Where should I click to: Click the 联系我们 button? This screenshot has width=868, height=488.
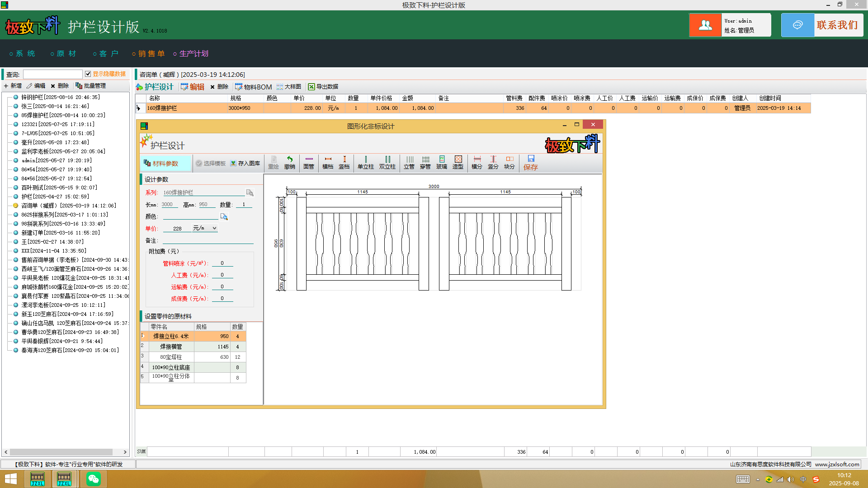(x=822, y=25)
